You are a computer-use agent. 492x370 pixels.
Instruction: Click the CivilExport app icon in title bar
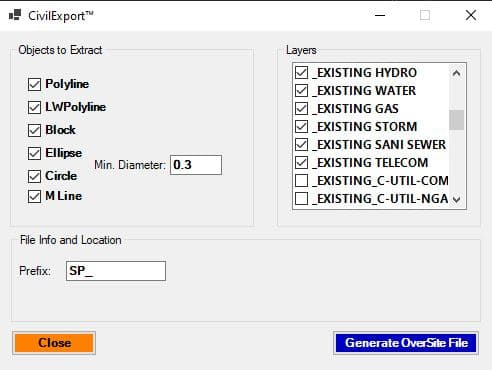(15, 15)
